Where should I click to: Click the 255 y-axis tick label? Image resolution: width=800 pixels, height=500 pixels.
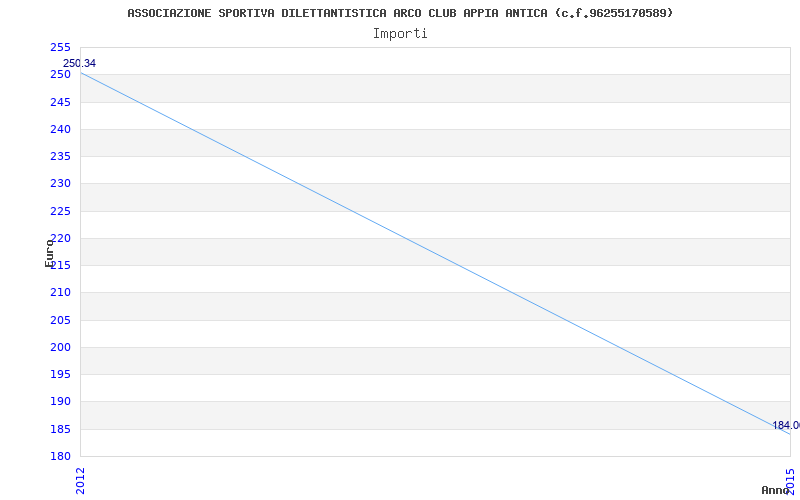point(60,47)
